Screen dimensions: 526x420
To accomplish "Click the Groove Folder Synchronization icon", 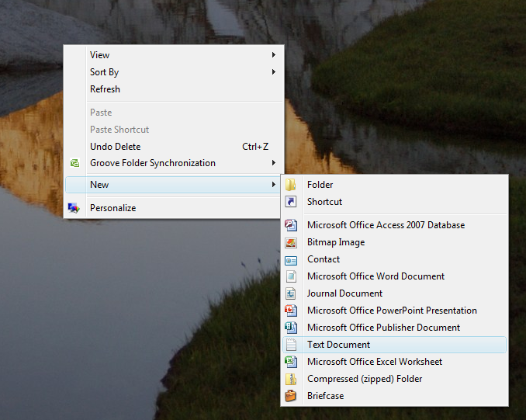I will pos(74,163).
